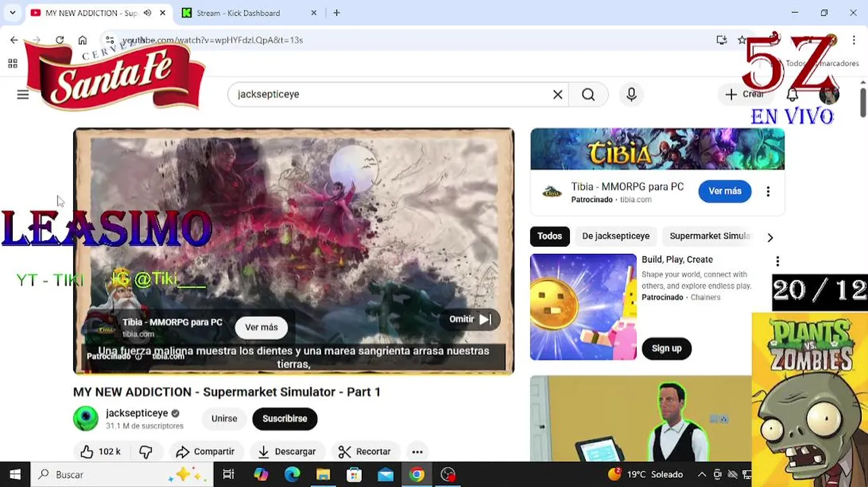Open the Tibia banner ad in sidebar
868x487 pixels.
[x=657, y=149]
